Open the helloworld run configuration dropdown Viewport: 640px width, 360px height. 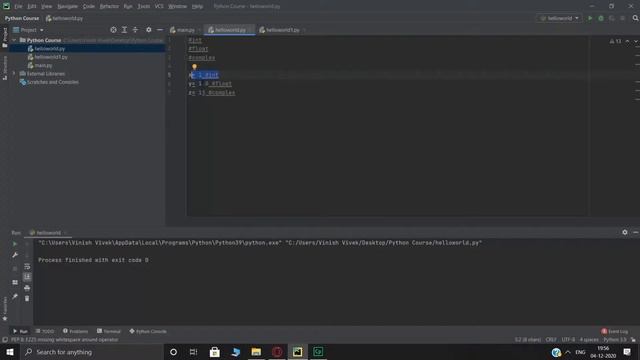(559, 18)
